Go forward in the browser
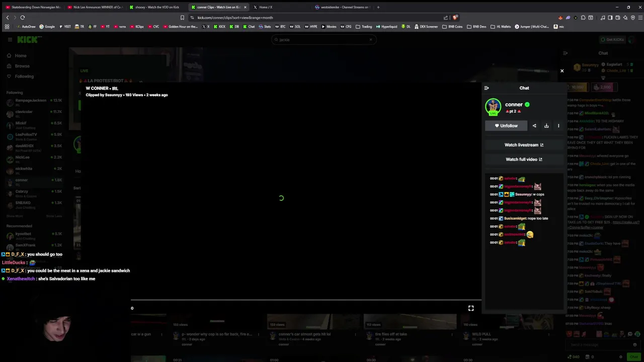 click(x=15, y=18)
